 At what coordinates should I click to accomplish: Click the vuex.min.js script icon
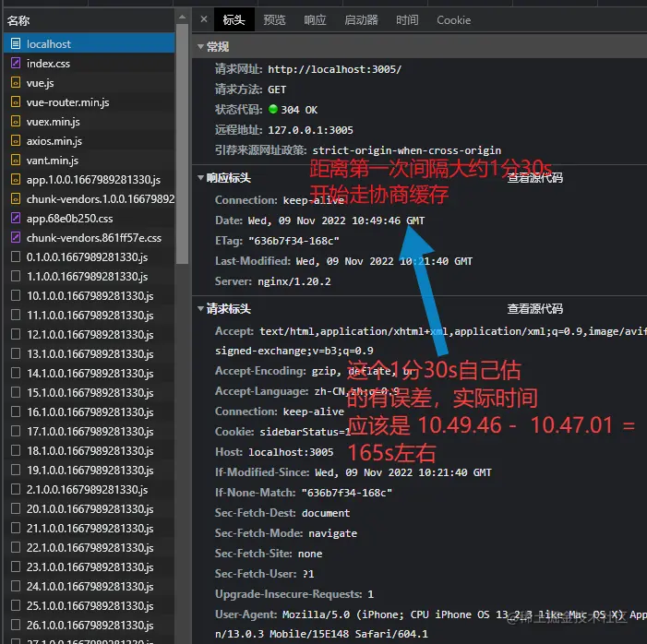click(16, 121)
